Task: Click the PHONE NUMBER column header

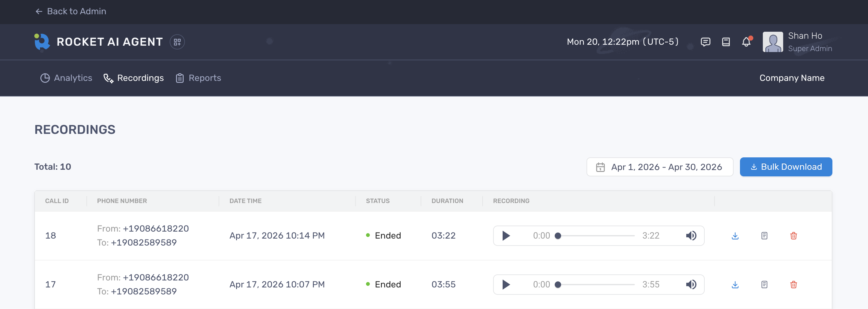Action: pos(122,201)
